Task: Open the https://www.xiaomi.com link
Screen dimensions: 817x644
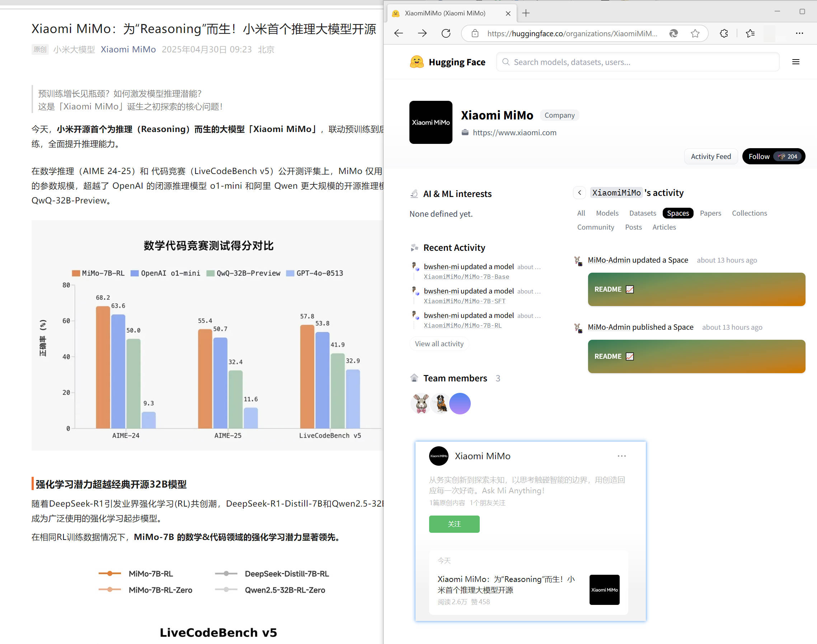Action: click(514, 133)
